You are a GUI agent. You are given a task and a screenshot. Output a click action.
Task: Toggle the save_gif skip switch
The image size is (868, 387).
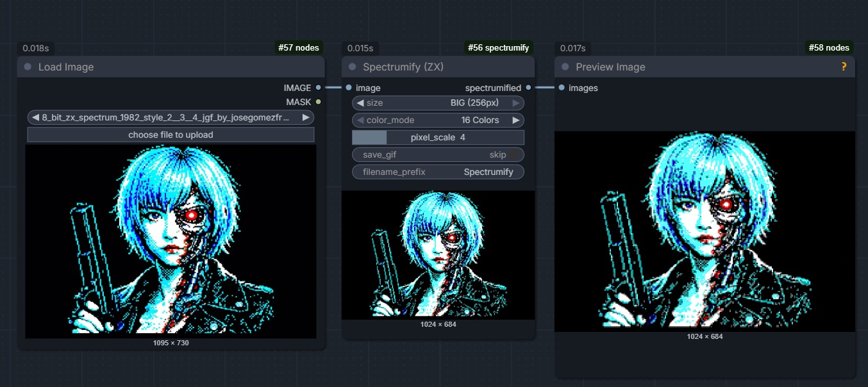point(438,154)
